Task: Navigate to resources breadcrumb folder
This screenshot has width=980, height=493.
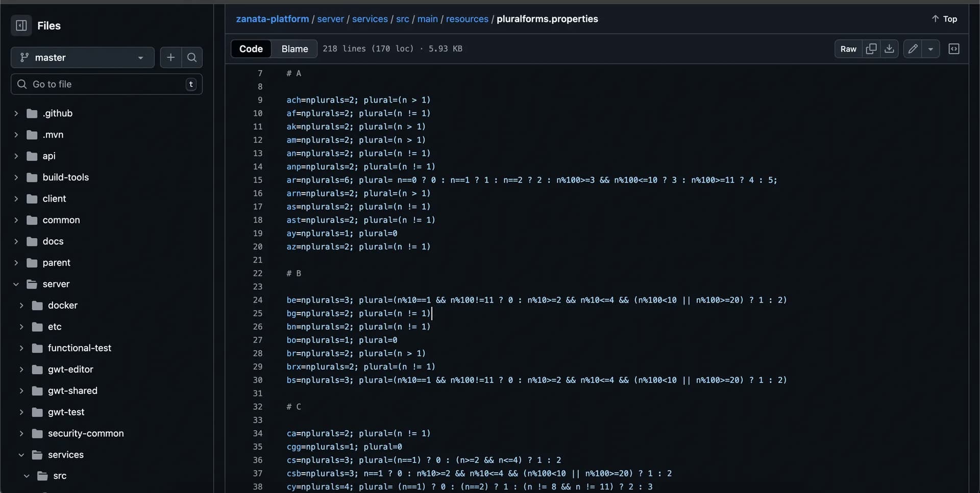Action: [x=467, y=19]
